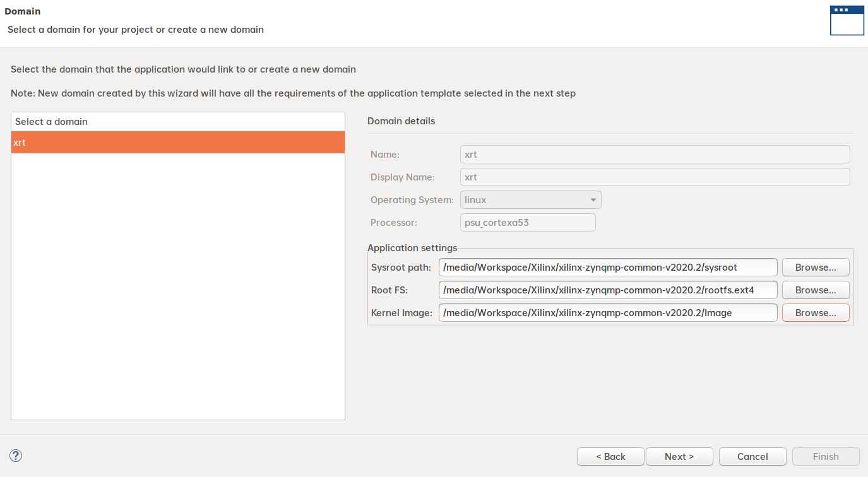Click the 'Domain details' heading
868x477 pixels.
pyautogui.click(x=401, y=121)
